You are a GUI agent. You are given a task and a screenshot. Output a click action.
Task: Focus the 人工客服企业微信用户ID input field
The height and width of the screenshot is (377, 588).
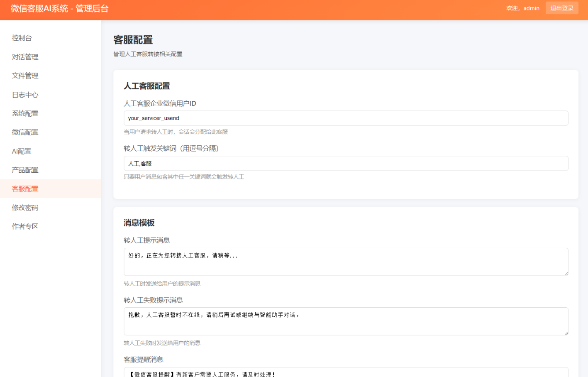coord(346,118)
